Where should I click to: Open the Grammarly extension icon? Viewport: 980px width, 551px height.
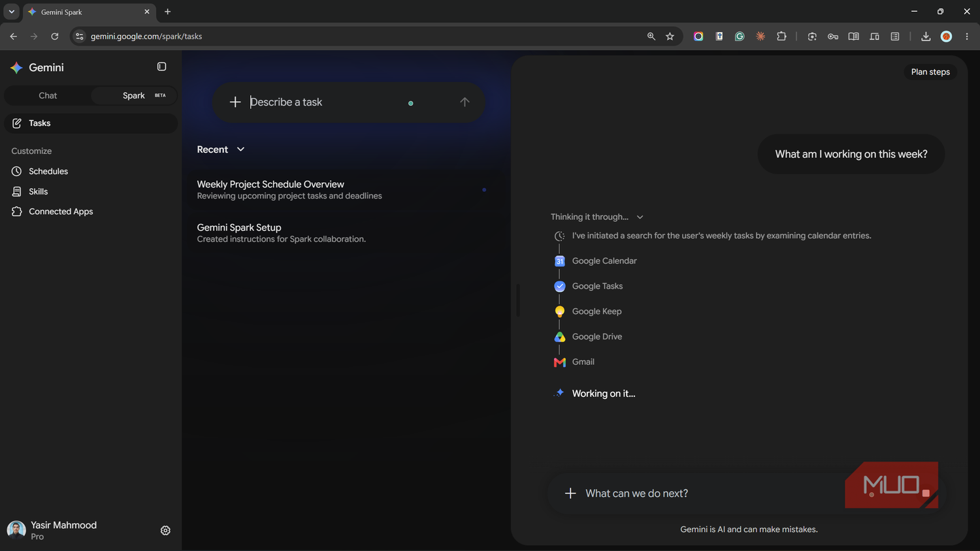pyautogui.click(x=740, y=37)
